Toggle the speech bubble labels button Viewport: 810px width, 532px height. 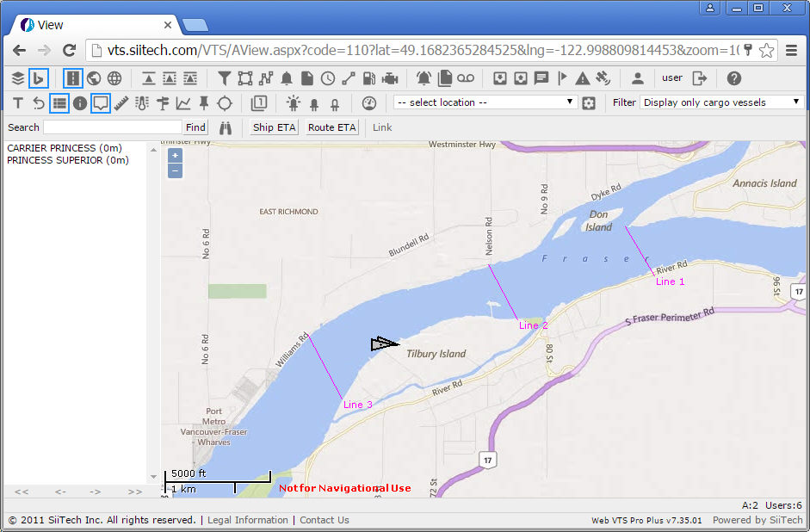[x=101, y=103]
